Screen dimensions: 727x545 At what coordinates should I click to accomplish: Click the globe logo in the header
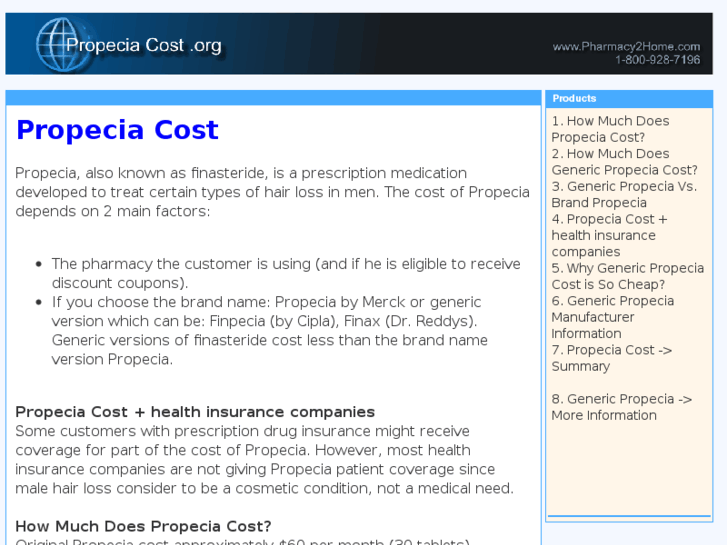coord(62,45)
